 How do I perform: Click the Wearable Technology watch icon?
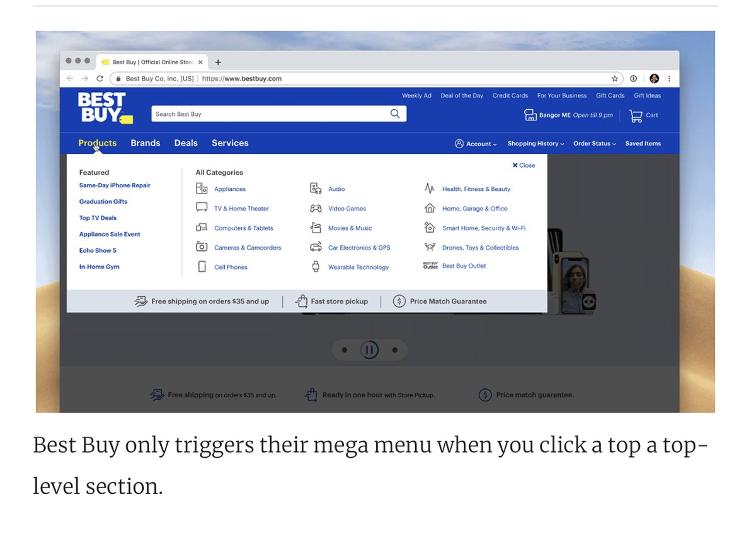316,267
